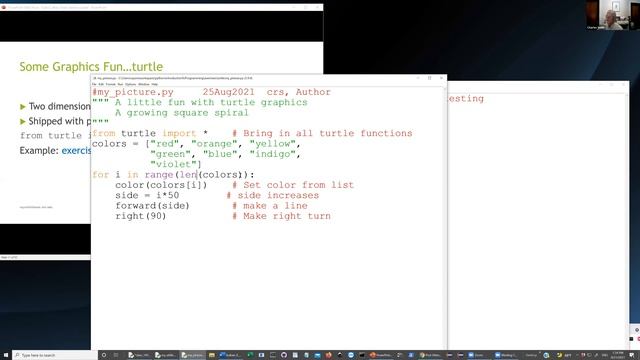Click the Windows Start button

tap(6, 355)
